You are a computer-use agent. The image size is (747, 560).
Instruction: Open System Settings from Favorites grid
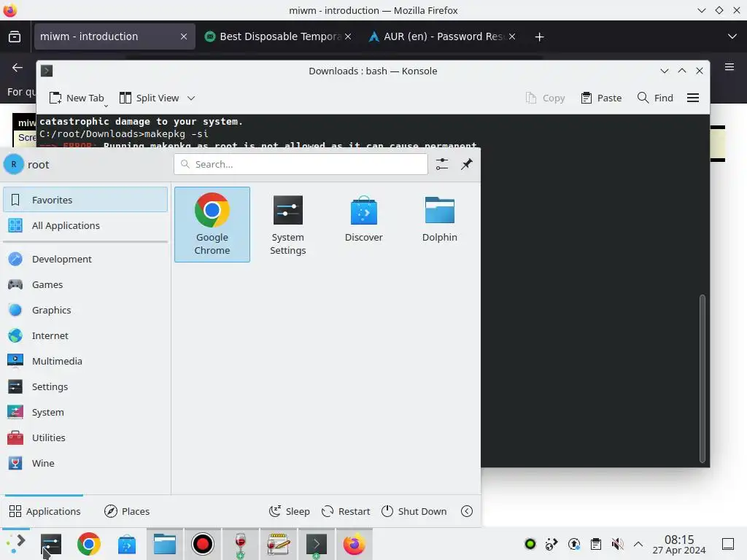pyautogui.click(x=287, y=225)
